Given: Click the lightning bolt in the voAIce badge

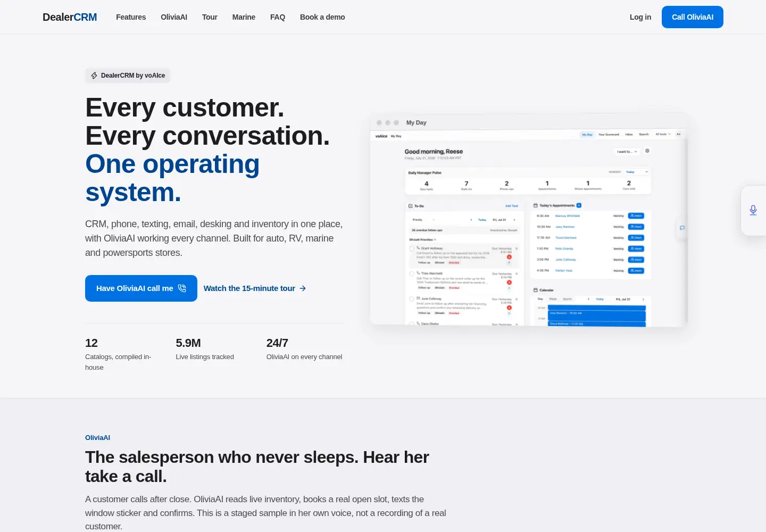Looking at the screenshot, I should click(x=94, y=76).
